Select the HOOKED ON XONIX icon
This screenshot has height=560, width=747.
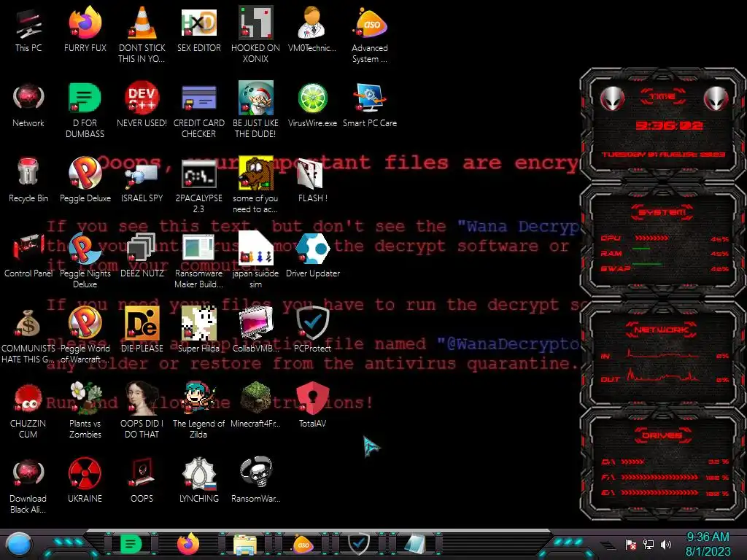(x=255, y=34)
